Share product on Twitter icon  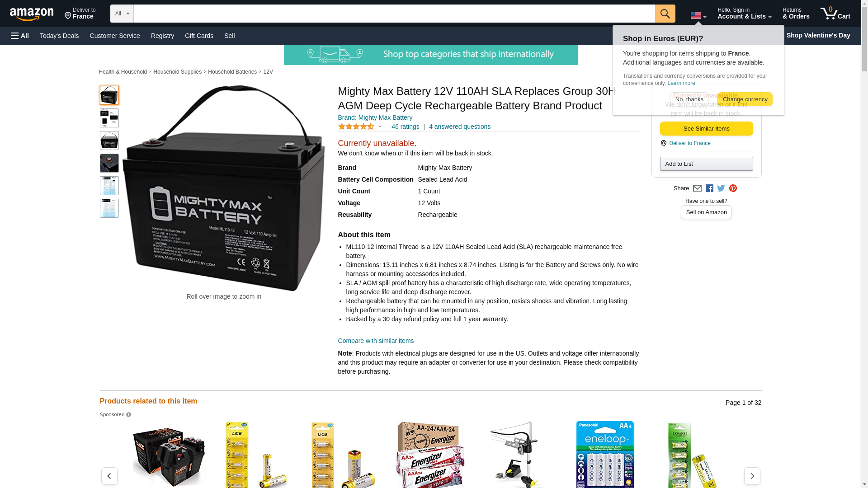click(721, 188)
